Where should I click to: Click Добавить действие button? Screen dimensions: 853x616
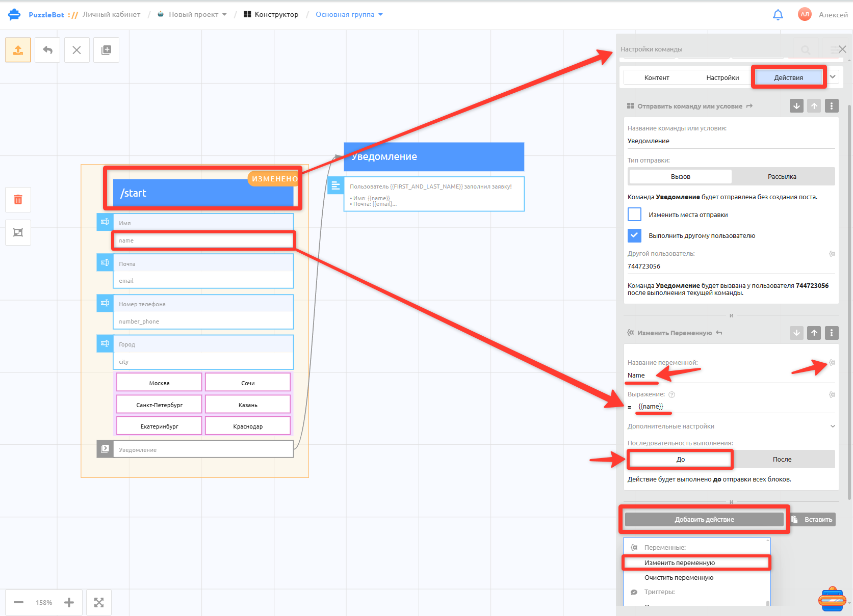coord(704,519)
